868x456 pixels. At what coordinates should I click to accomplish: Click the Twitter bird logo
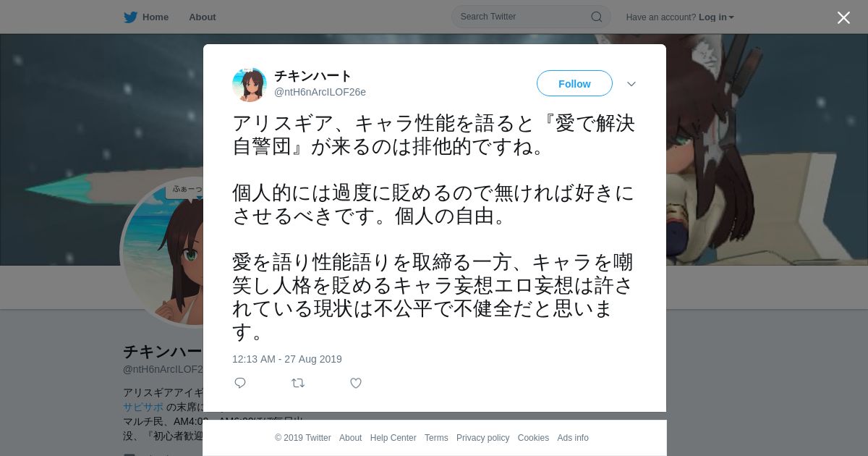click(x=130, y=17)
